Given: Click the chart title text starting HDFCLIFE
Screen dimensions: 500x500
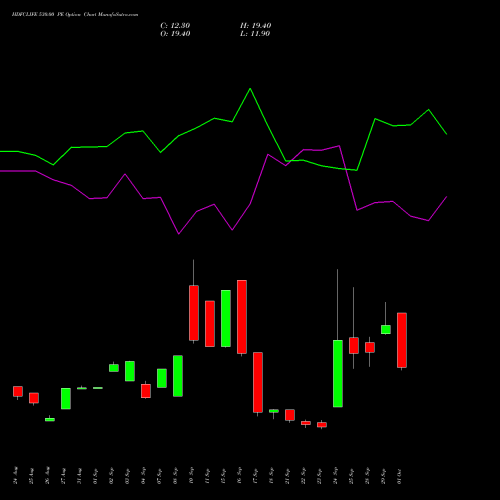Looking at the screenshot, I should pyautogui.click(x=75, y=15).
